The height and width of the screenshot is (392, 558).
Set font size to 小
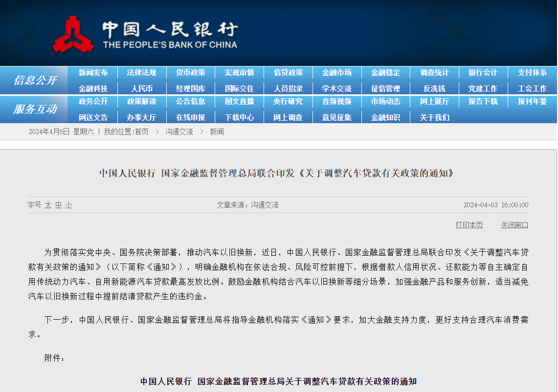point(68,205)
